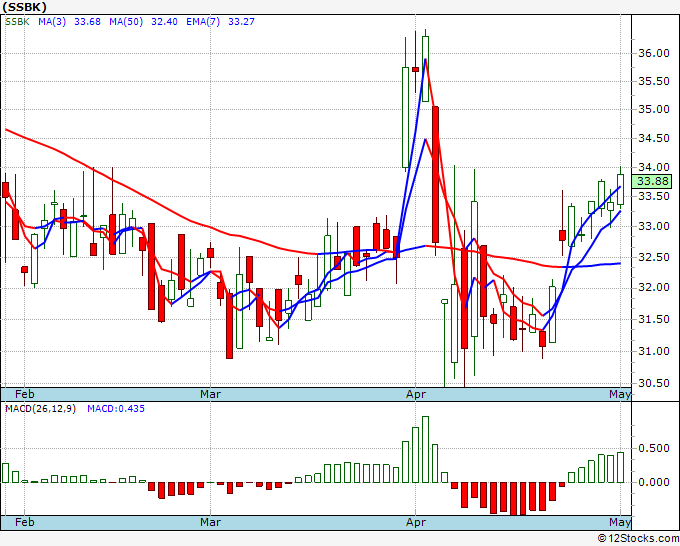The image size is (680, 546).
Task: Click the green SSBK legend label
Action: point(17,22)
